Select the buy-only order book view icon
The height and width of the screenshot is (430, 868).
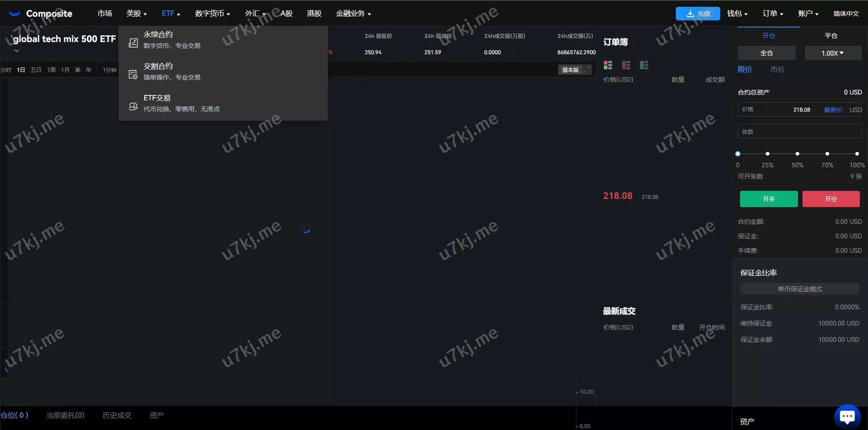644,66
